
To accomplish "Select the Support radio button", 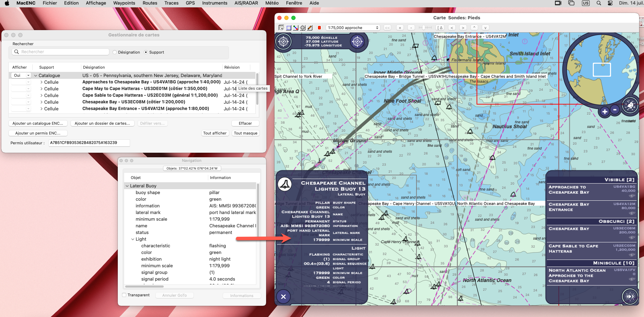I will pos(146,52).
